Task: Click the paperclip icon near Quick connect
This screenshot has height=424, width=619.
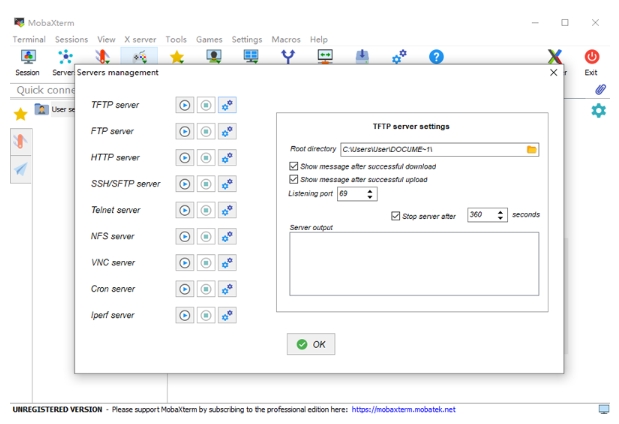Action: [x=600, y=90]
